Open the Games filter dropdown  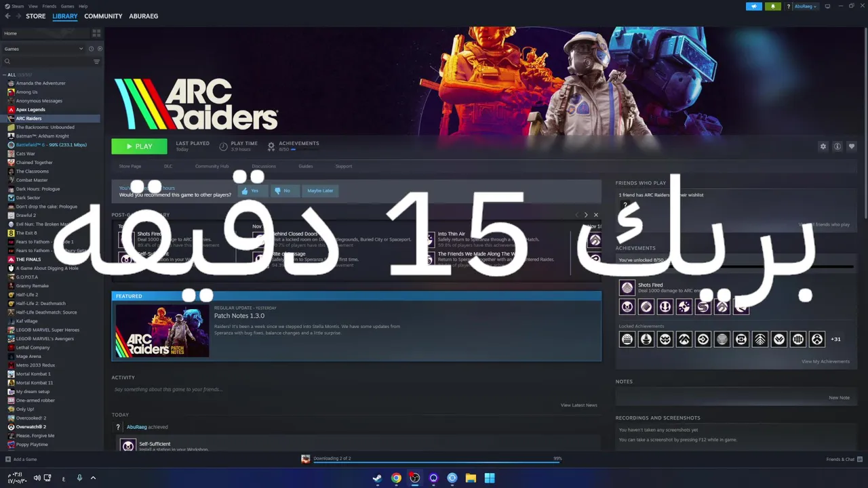(44, 49)
